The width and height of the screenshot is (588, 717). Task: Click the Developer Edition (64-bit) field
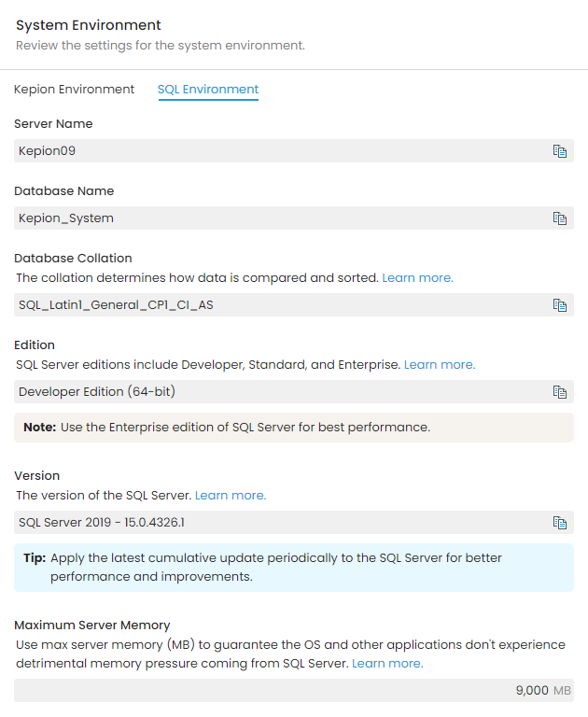tap(294, 392)
